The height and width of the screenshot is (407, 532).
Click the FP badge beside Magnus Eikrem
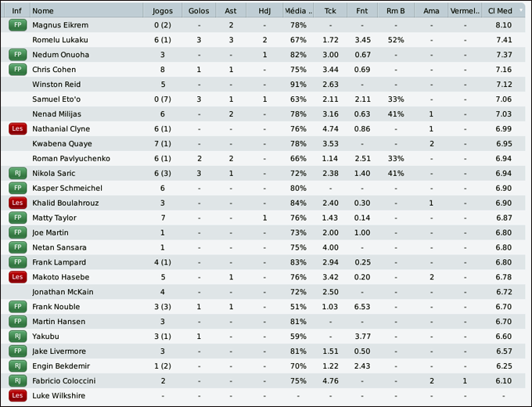pos(17,25)
